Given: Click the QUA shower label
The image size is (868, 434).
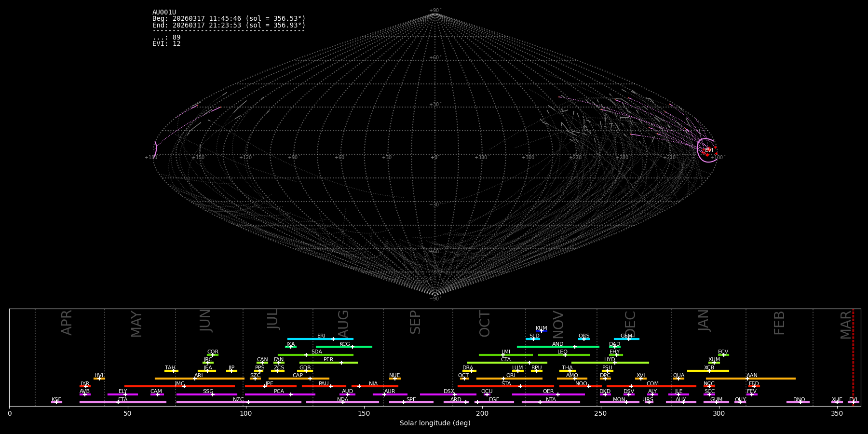Looking at the screenshot, I should 678,376.
